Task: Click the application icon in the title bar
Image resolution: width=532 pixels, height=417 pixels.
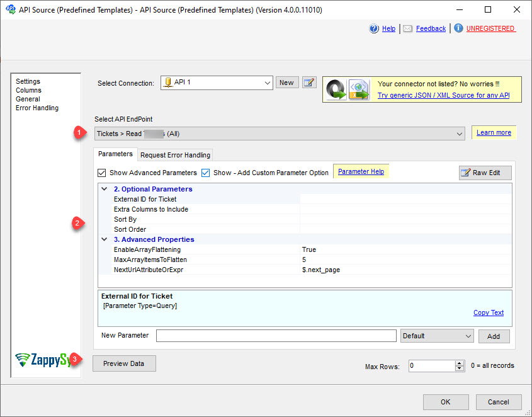Action: (9, 9)
